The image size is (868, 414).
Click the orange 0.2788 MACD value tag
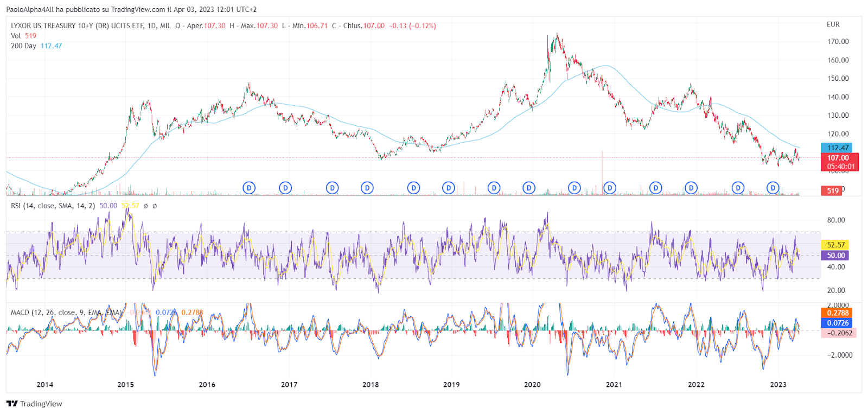pyautogui.click(x=837, y=313)
